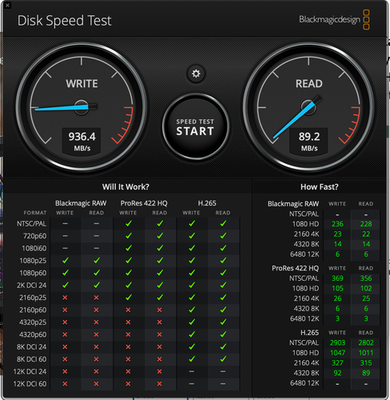Click 12K DCI 60 ProRes 422 HQ read cross

coord(160,384)
